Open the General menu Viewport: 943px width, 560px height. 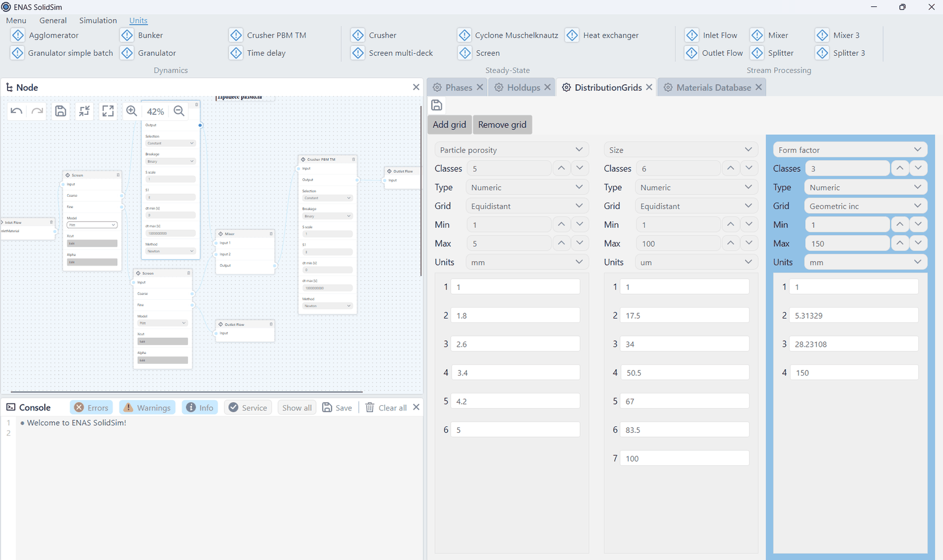[x=53, y=21]
